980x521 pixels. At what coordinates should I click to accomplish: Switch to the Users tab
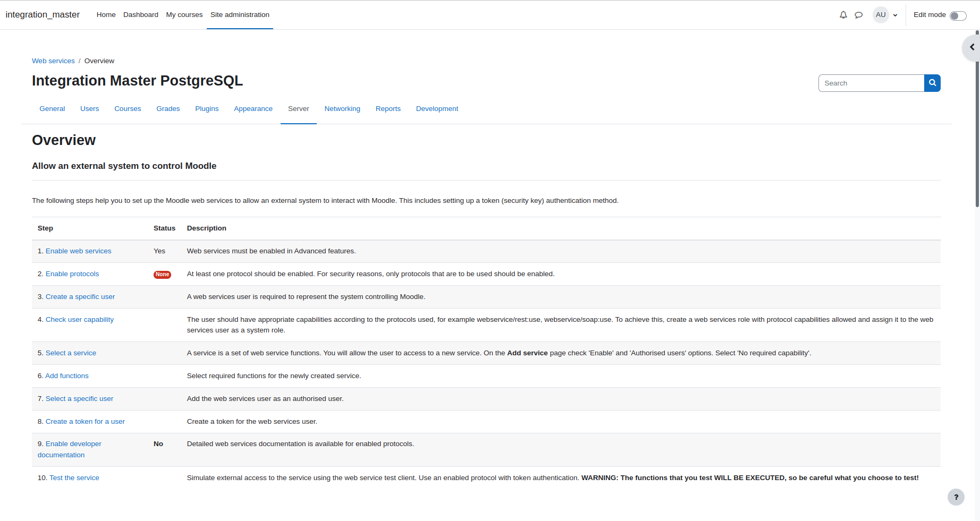coord(89,109)
